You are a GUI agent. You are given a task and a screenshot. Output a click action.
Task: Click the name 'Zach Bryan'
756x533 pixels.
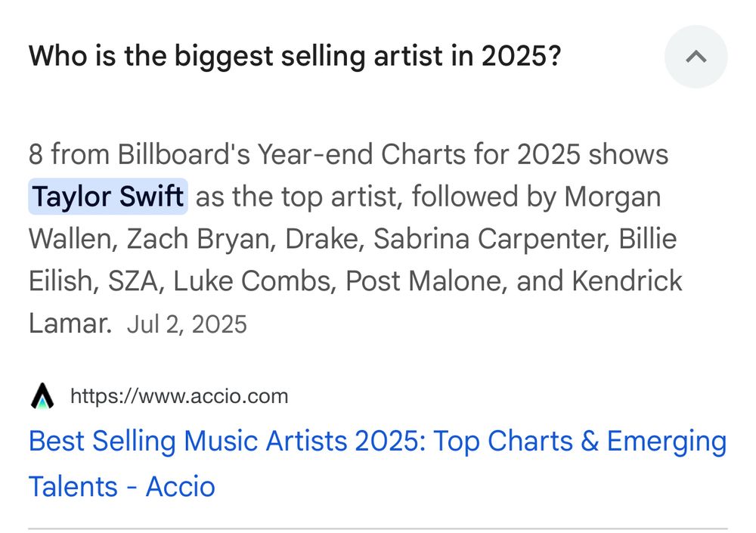click(x=200, y=239)
